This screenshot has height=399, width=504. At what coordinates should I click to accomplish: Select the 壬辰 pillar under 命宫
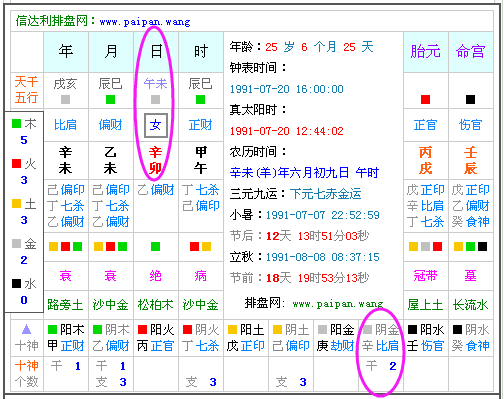point(470,160)
